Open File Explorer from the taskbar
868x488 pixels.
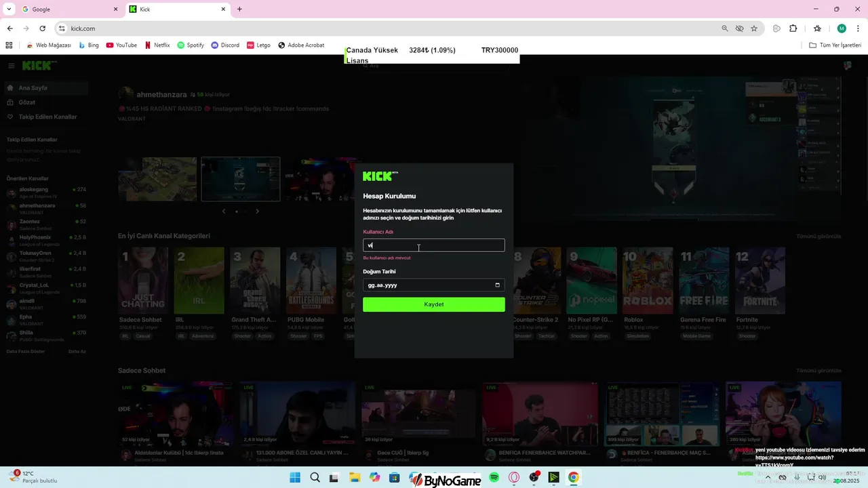coord(355,478)
